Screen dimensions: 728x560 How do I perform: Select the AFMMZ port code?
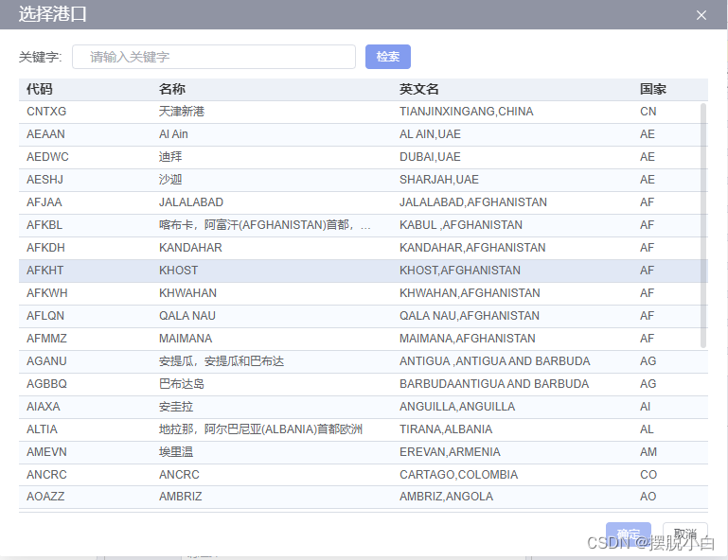46,339
